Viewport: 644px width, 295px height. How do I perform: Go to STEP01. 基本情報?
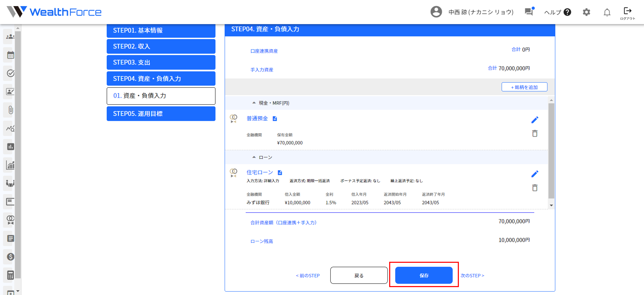click(x=161, y=30)
